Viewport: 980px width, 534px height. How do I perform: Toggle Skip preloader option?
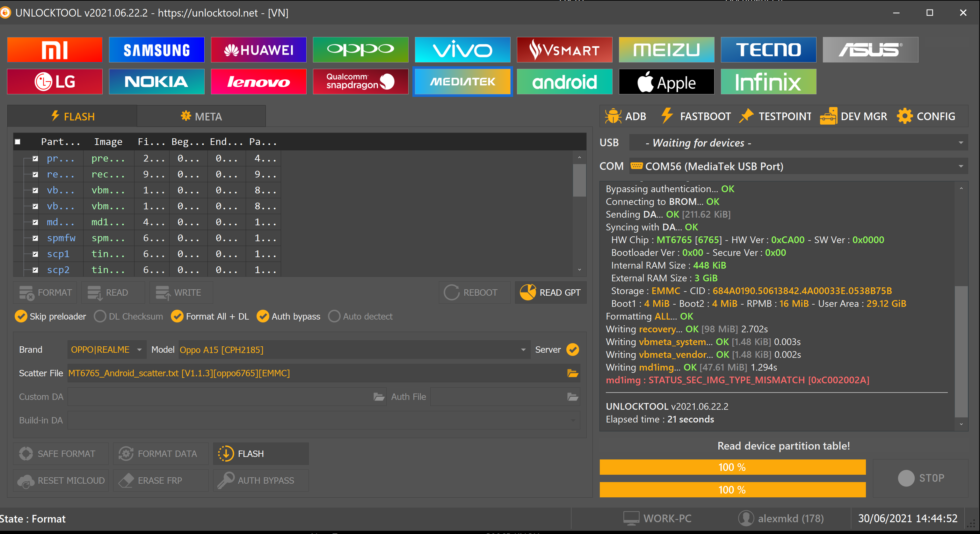(x=50, y=316)
